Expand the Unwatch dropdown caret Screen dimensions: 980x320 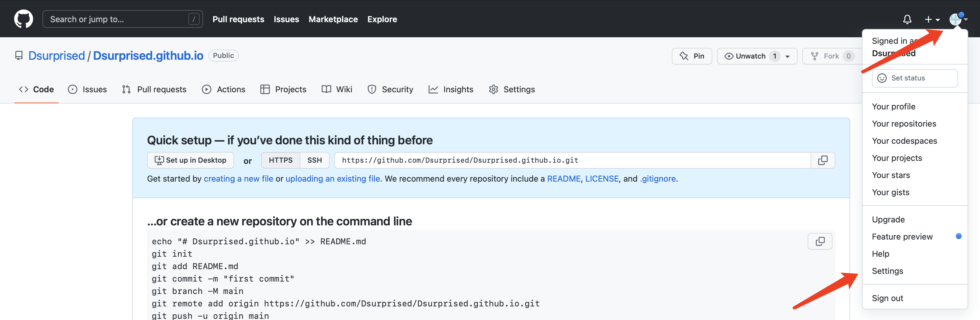(x=788, y=56)
